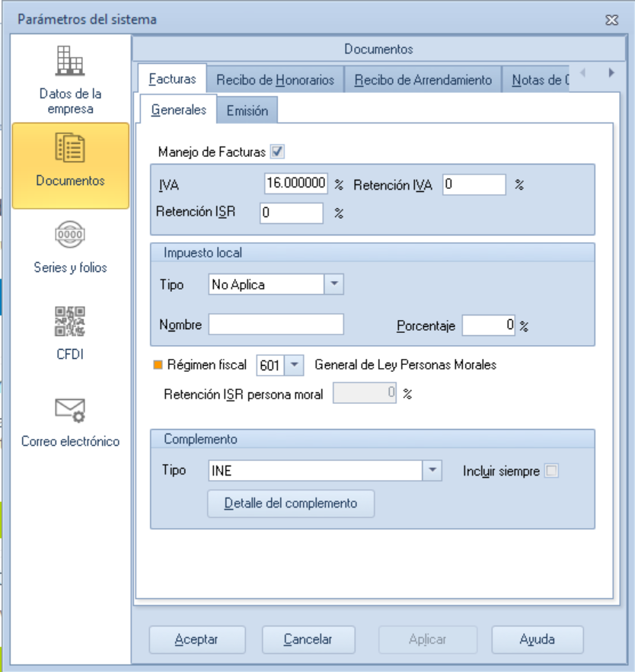Click the Aplicar button
Viewport: 635px width, 672px height.
427,639
